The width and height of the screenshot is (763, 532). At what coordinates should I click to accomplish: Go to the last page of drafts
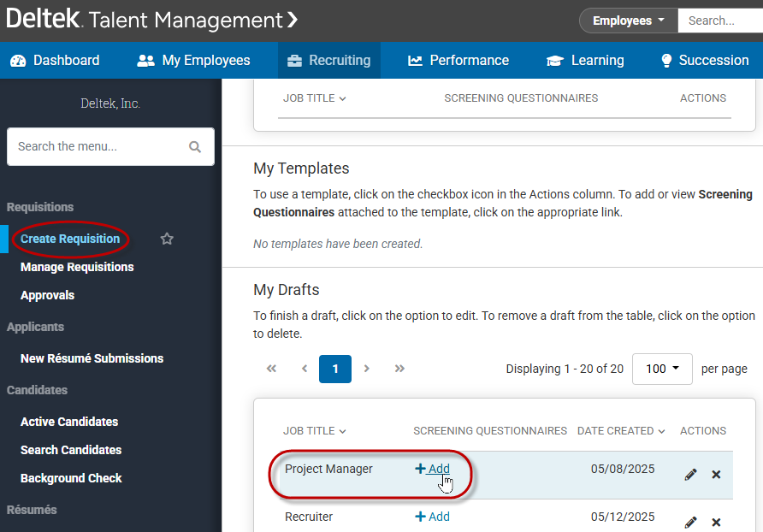point(399,369)
